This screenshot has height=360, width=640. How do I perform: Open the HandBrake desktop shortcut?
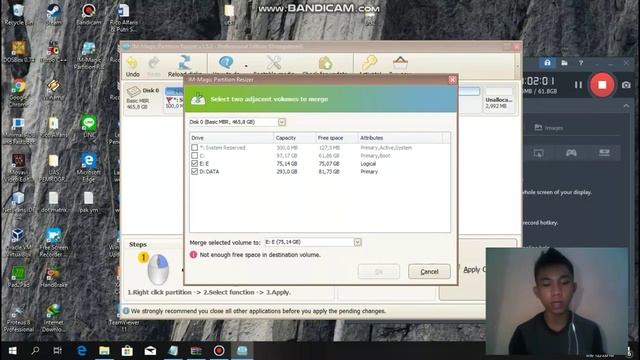[53, 277]
